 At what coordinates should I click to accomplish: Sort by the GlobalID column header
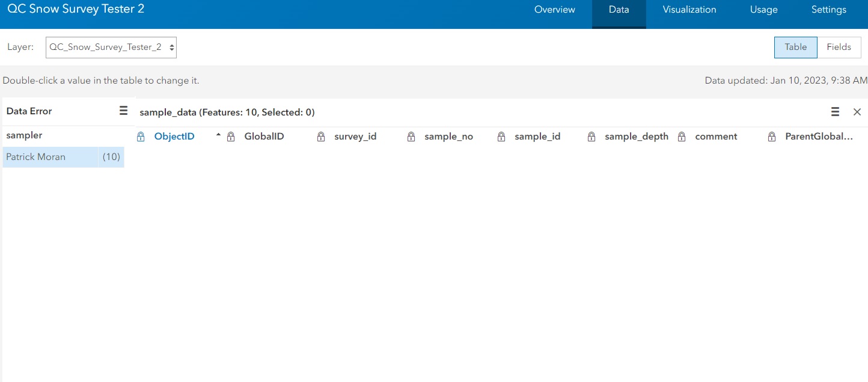pos(264,136)
